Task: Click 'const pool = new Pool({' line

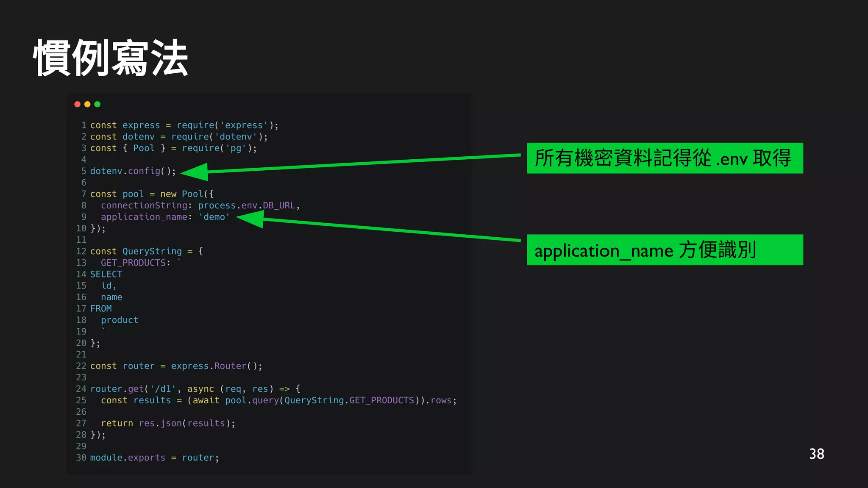Action: coord(152,194)
